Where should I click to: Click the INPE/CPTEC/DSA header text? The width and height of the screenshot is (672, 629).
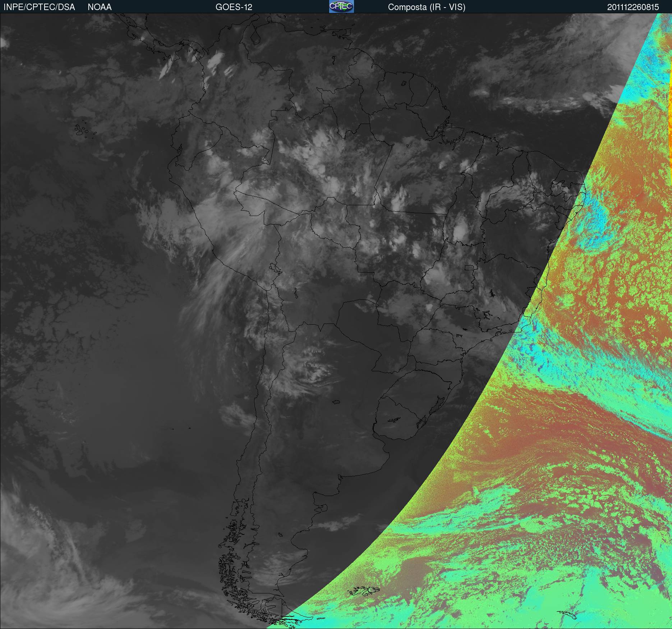click(39, 7)
